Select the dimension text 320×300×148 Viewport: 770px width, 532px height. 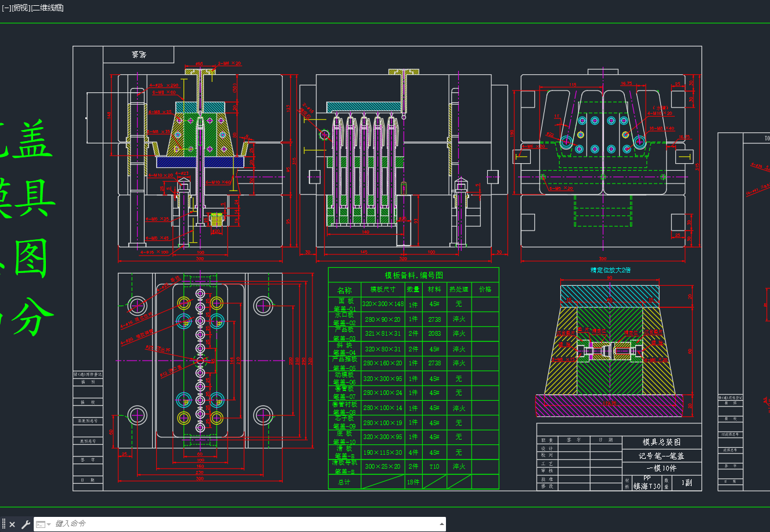pyautogui.click(x=383, y=304)
